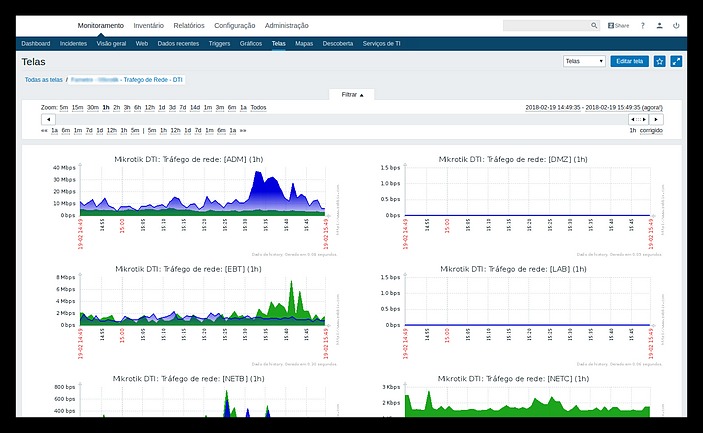Open the Telas dropdown selector

pyautogui.click(x=585, y=61)
